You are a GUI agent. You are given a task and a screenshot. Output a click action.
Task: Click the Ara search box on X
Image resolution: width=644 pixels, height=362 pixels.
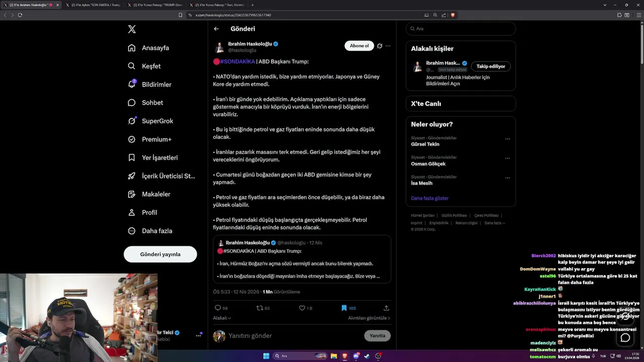(461, 29)
